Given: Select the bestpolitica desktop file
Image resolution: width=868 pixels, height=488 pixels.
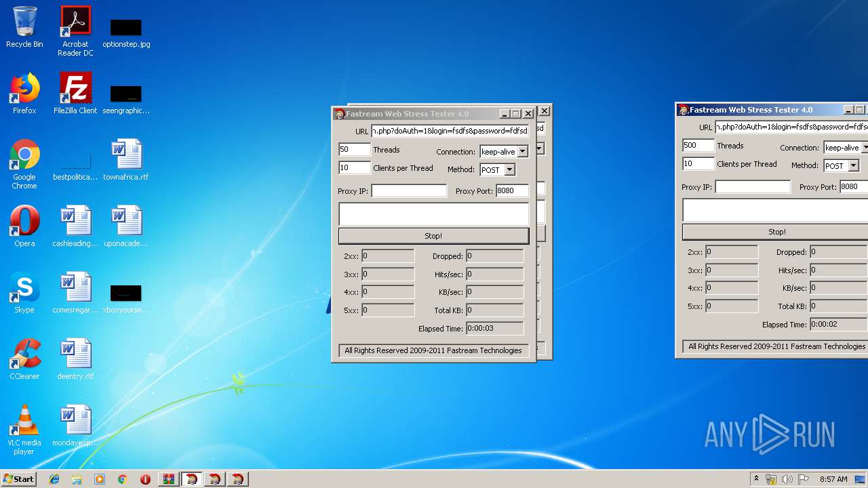Looking at the screenshot, I should coord(75,166).
